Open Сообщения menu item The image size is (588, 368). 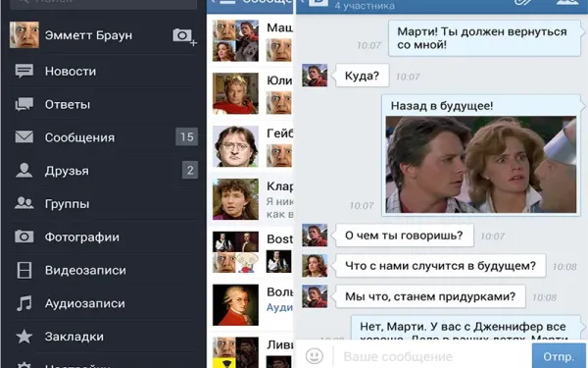[104, 137]
